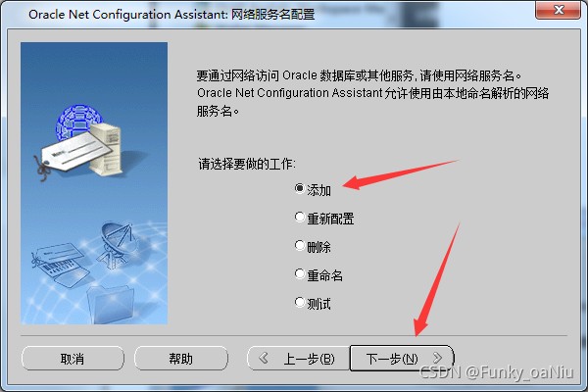Go back with 上一步(B) button

point(299,359)
